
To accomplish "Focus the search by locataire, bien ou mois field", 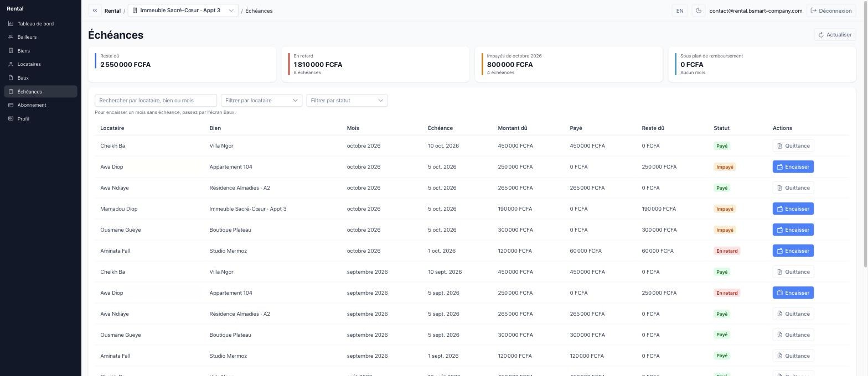I will [156, 101].
